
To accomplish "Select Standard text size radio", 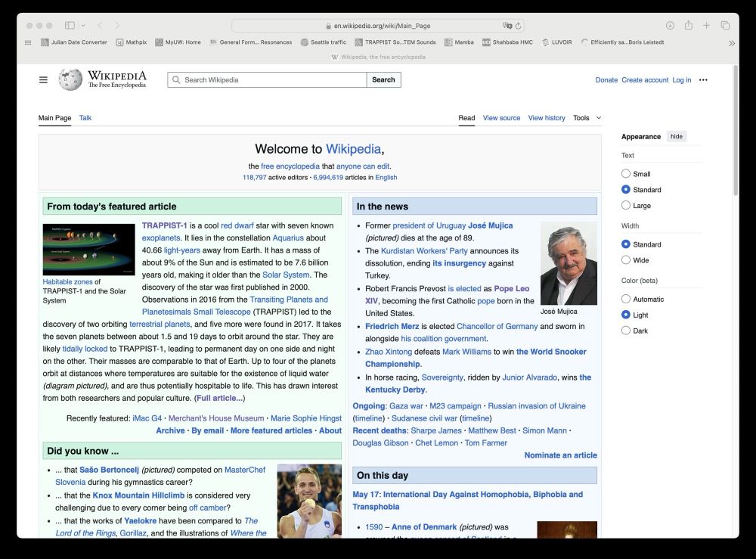I will tap(626, 190).
